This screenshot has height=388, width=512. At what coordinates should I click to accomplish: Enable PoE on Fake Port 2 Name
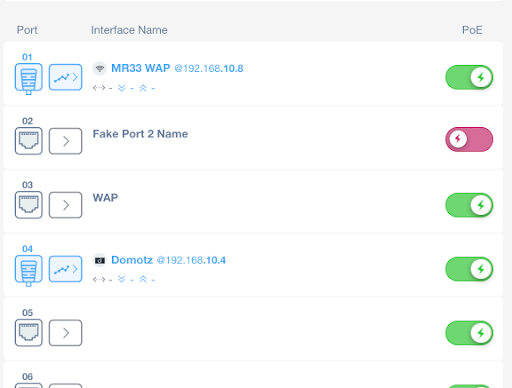(x=469, y=139)
